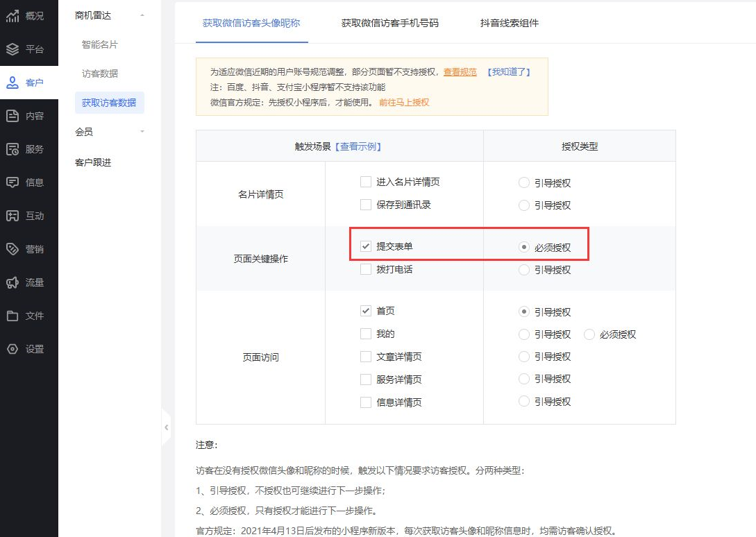
Task: Switch to 获取微信访客手机号码 tab
Action: 390,23
